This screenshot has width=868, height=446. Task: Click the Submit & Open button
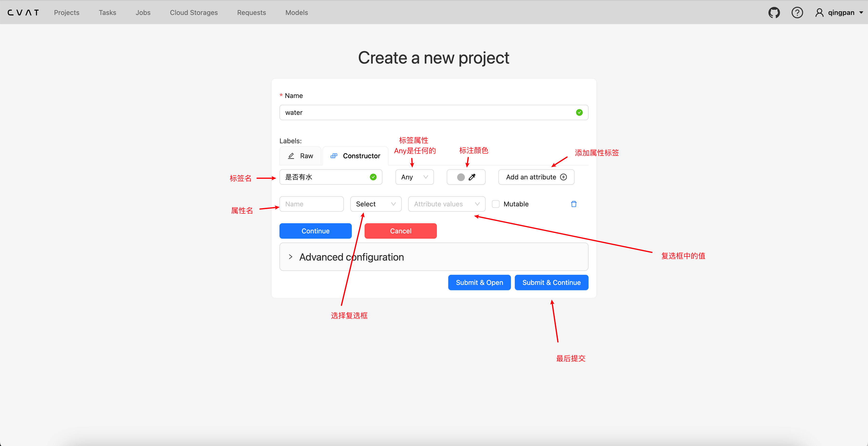click(479, 282)
